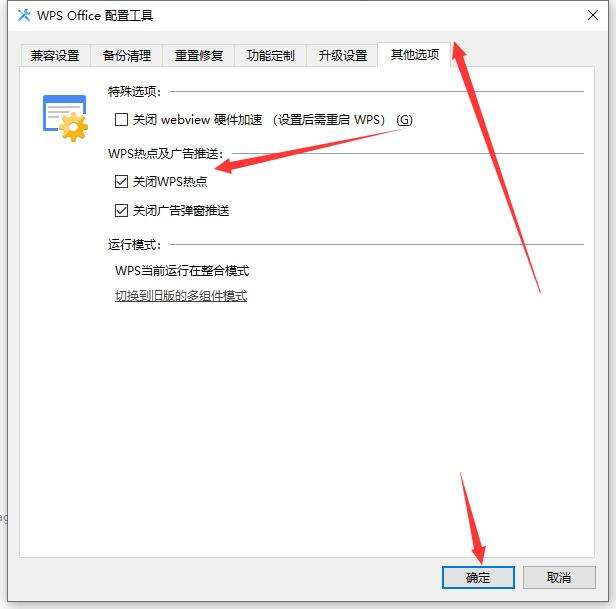Click the 运行模式 section heading
Viewport: 616px width, 609px height.
[x=134, y=244]
